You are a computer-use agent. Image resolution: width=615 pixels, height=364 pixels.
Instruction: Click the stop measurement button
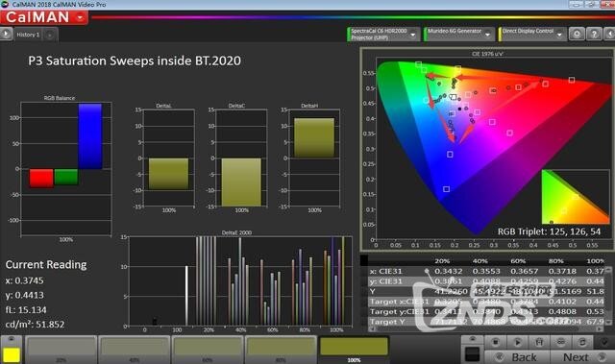[496, 343]
